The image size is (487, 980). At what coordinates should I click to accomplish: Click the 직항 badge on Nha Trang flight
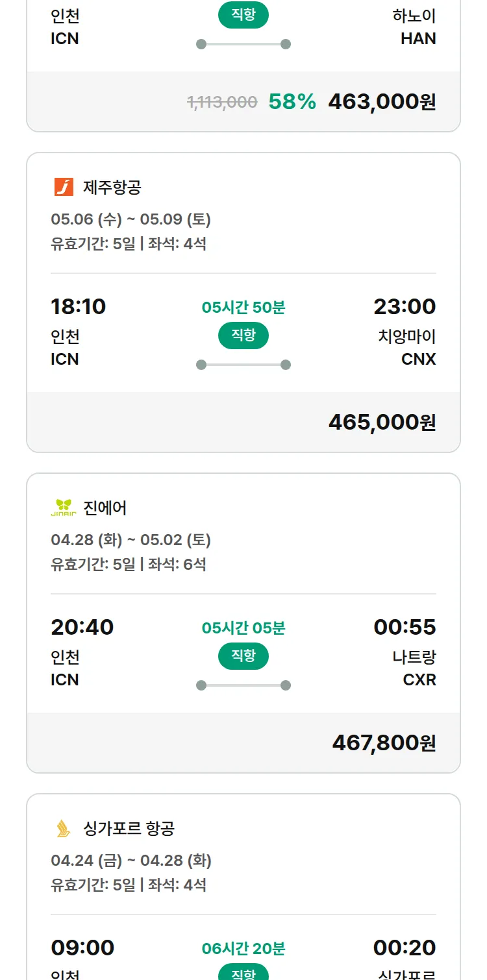[x=243, y=656]
